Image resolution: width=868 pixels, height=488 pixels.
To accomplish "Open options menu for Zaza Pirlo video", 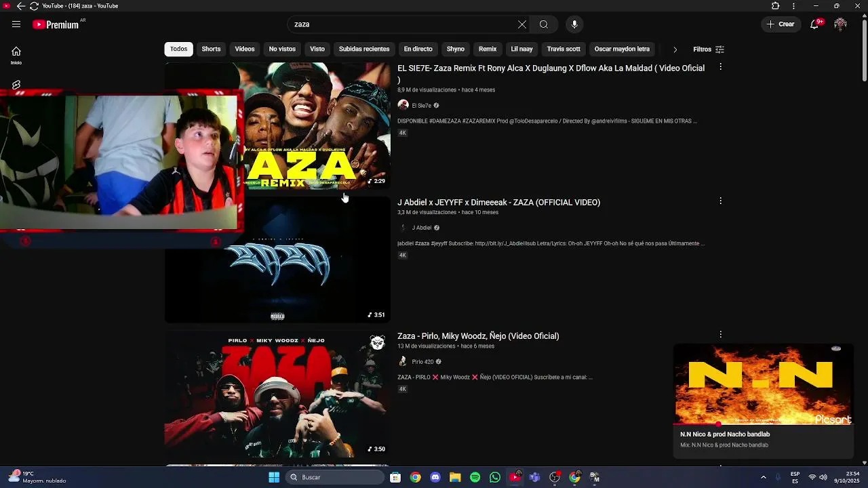I will tap(720, 335).
